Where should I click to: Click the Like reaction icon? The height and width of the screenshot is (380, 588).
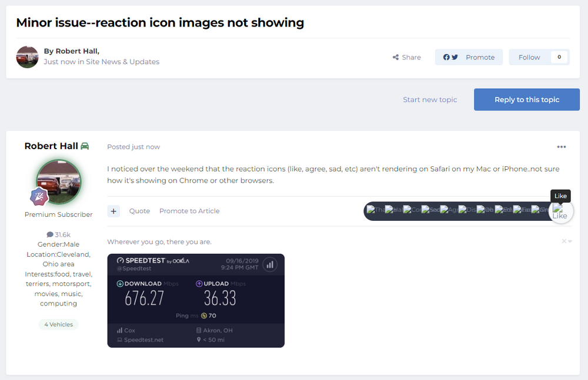[560, 211]
